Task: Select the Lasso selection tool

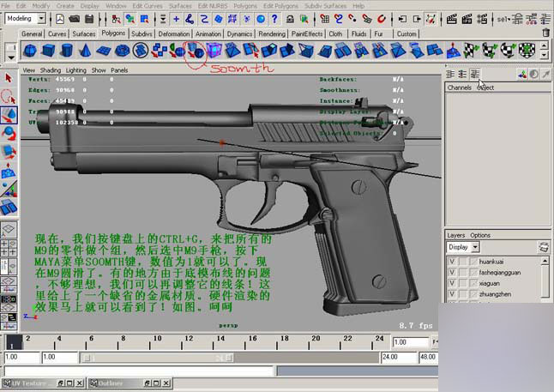Action: [9, 96]
